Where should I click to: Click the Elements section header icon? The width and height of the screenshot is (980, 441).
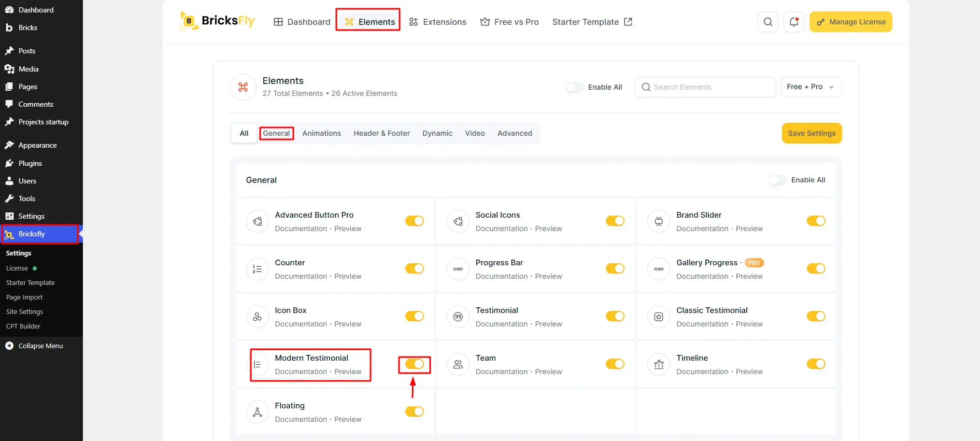243,87
